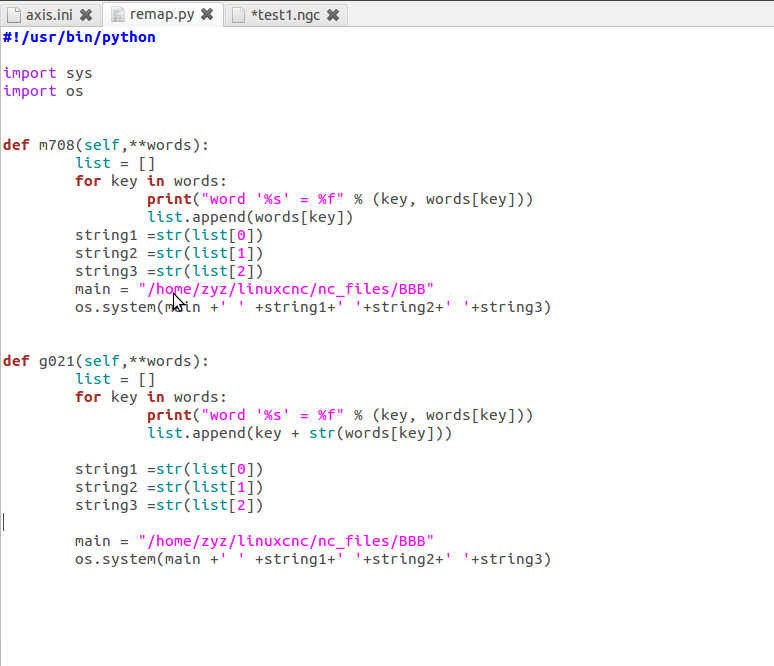Click list.append(key + str(words[key])) line

pyautogui.click(x=299, y=433)
